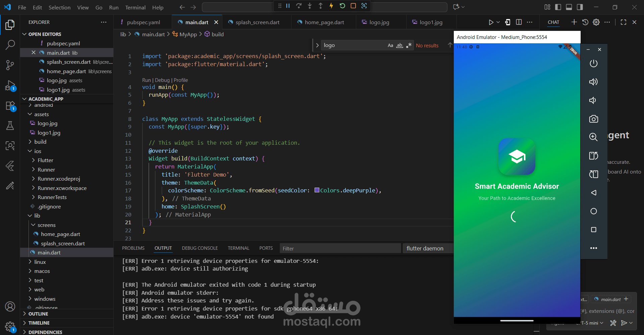Click the deepPurple color swatch in code
This screenshot has width=644, height=335.
pos(317,190)
